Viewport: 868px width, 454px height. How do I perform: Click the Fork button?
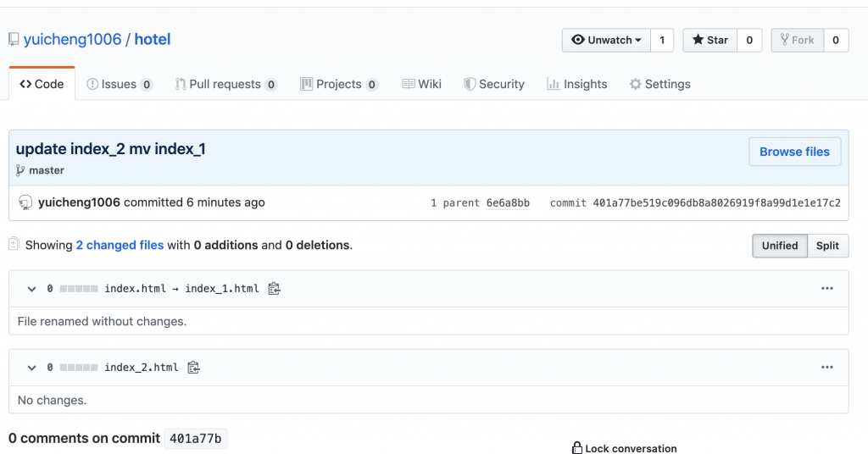pyautogui.click(x=797, y=40)
